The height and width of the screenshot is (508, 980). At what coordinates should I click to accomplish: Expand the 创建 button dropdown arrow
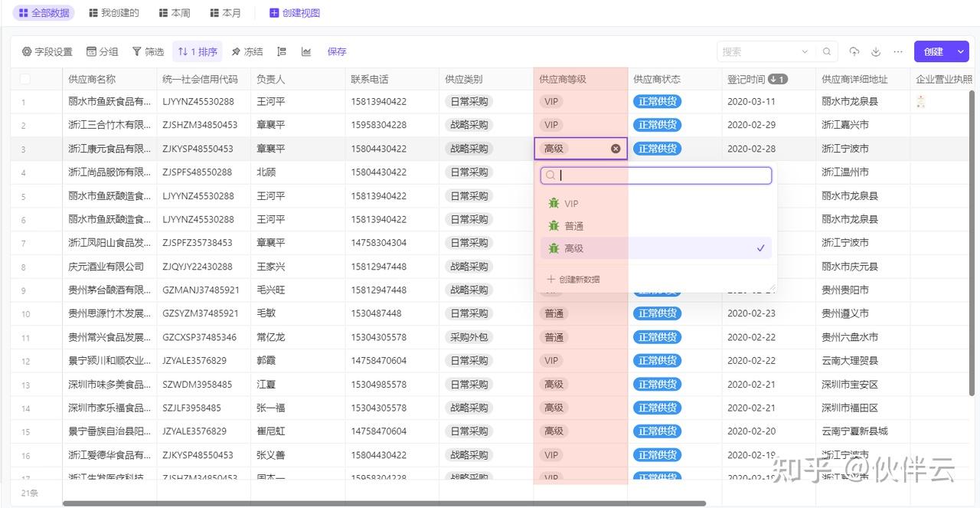click(962, 51)
